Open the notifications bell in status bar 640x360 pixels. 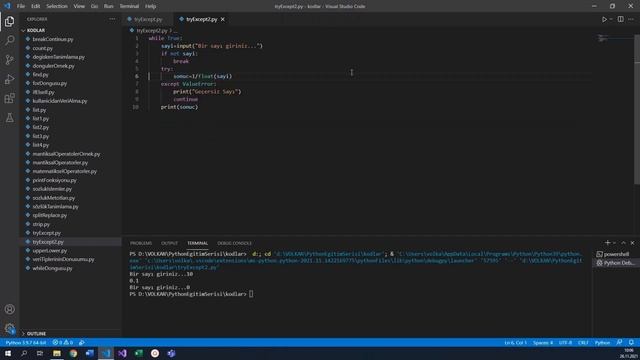[631, 342]
